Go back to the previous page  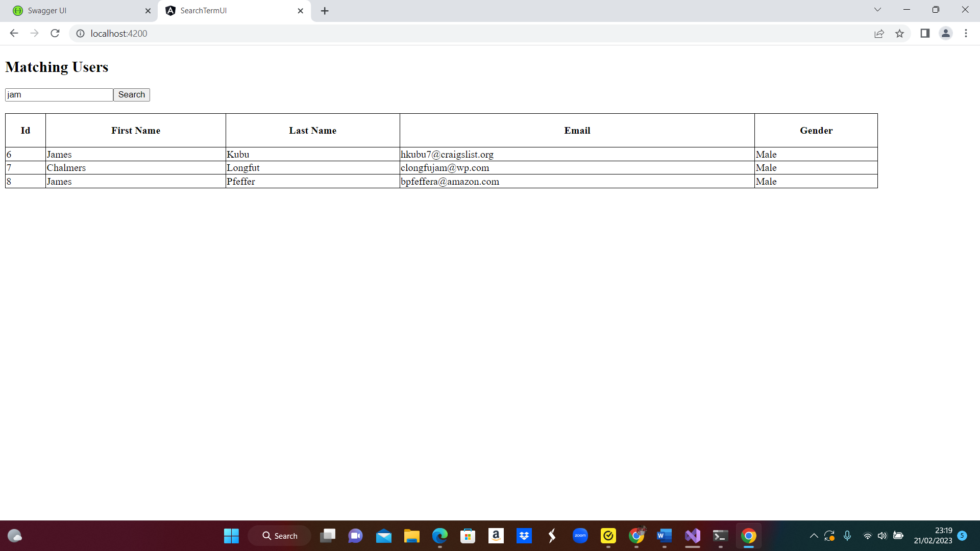(x=14, y=33)
